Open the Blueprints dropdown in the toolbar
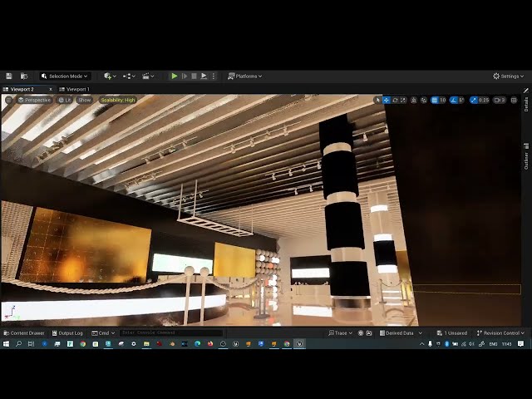532x399 pixels. 129,76
